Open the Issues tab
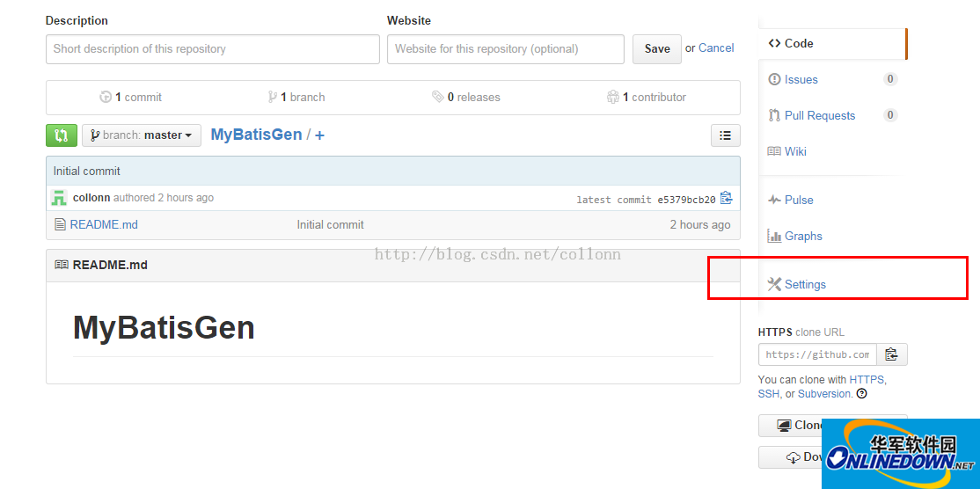The height and width of the screenshot is (489, 980). pos(801,79)
